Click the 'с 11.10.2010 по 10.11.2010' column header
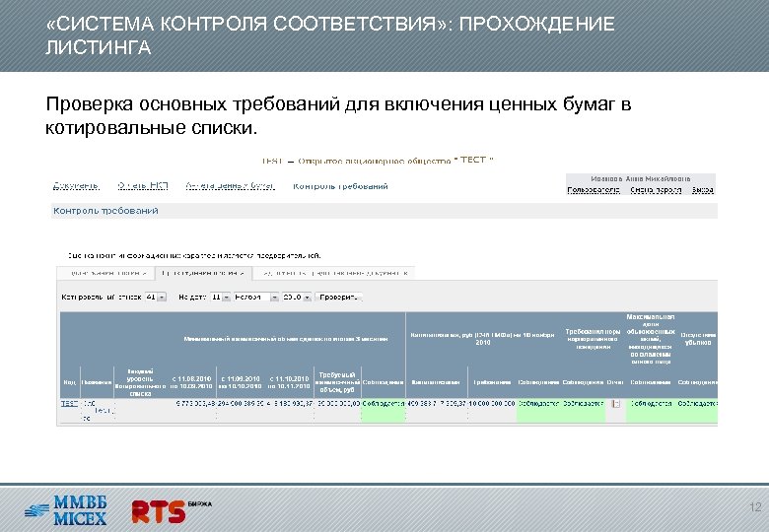The width and height of the screenshot is (769, 532). point(289,382)
